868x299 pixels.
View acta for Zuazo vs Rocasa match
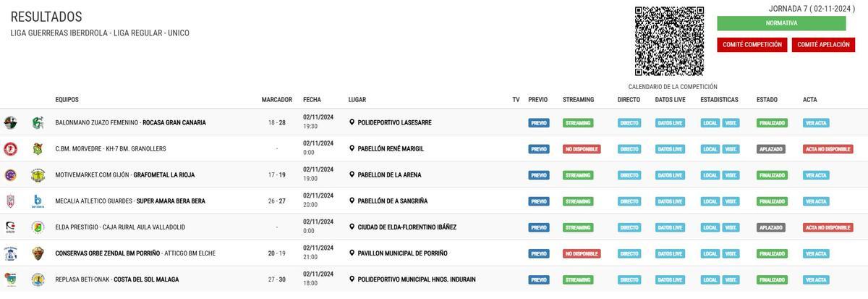(x=816, y=123)
